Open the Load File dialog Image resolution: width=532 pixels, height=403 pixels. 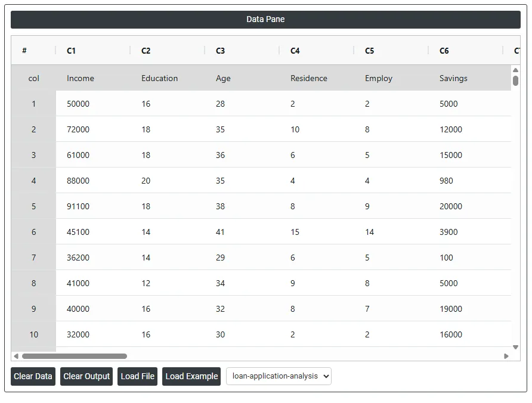pos(137,376)
